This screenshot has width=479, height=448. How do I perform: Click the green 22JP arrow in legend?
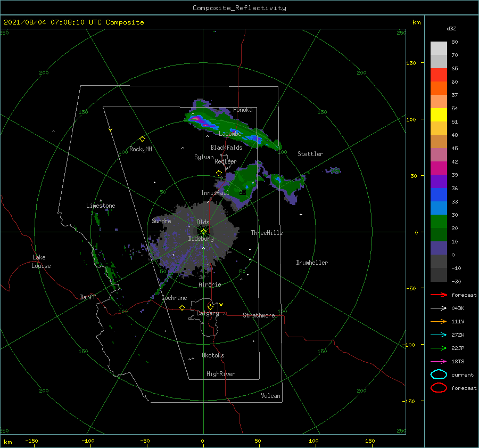point(439,348)
